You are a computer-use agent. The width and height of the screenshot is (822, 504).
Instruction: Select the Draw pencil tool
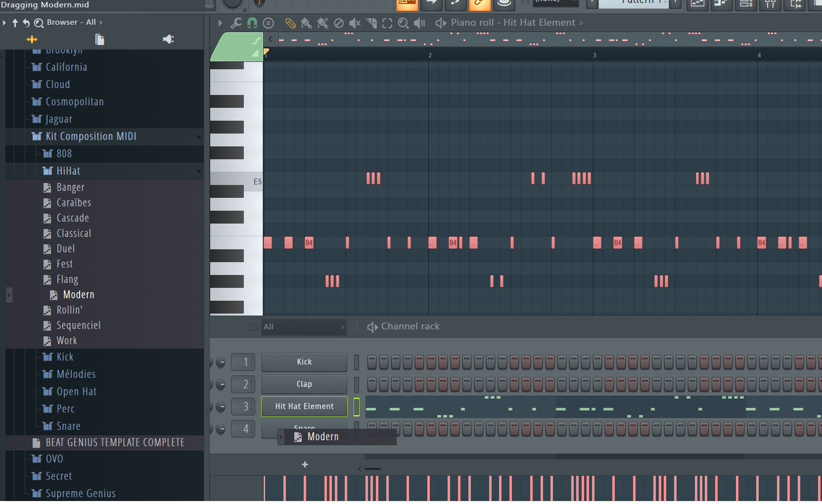coord(290,23)
